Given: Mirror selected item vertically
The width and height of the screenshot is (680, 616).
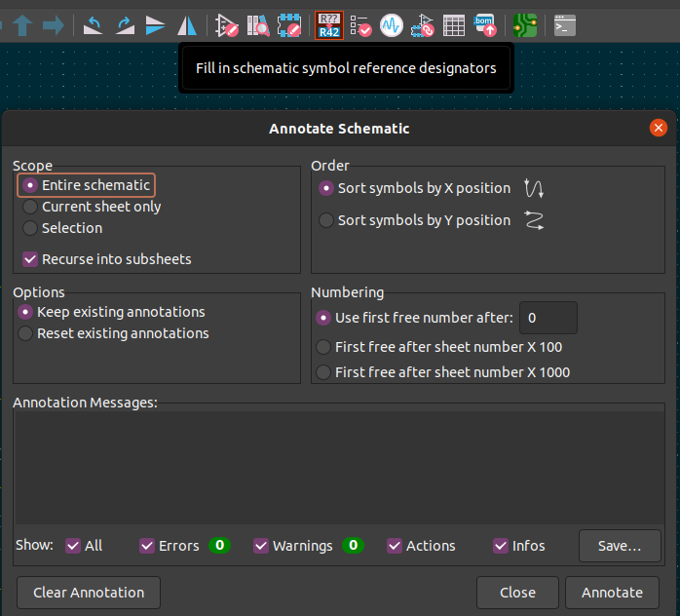Looking at the screenshot, I should 155,25.
